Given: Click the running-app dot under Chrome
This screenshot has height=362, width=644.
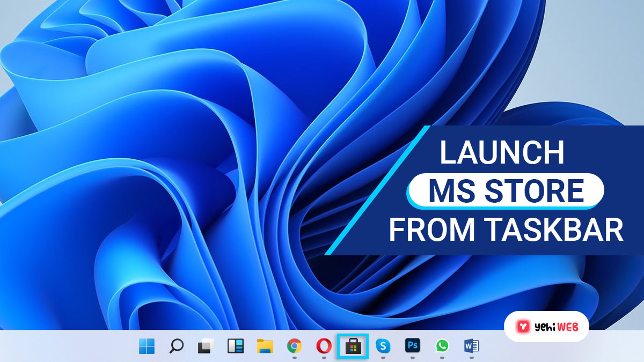Looking at the screenshot, I should click(294, 357).
